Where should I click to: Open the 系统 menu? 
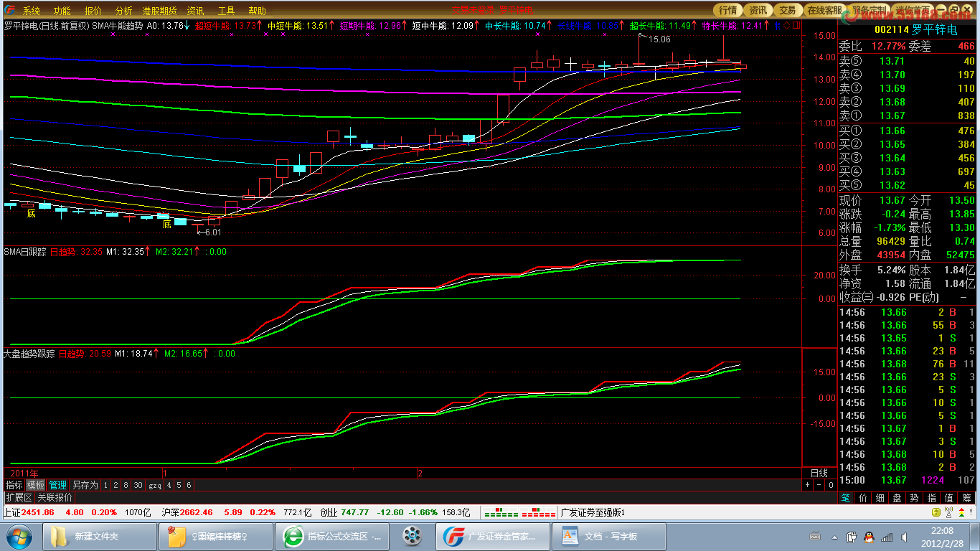(31, 11)
